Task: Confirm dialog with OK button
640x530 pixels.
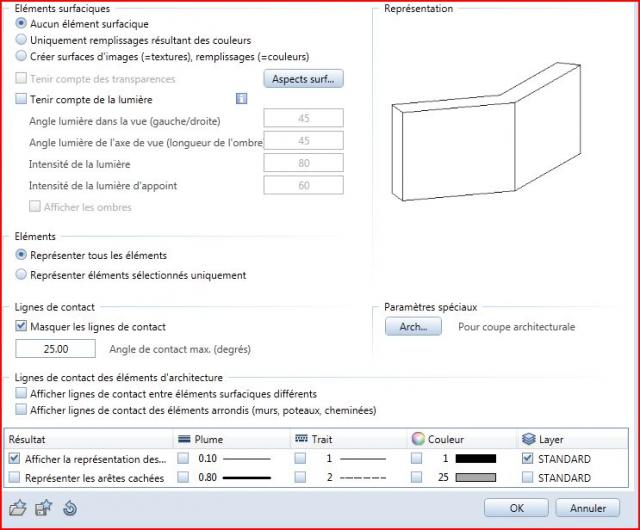Action: [516, 508]
